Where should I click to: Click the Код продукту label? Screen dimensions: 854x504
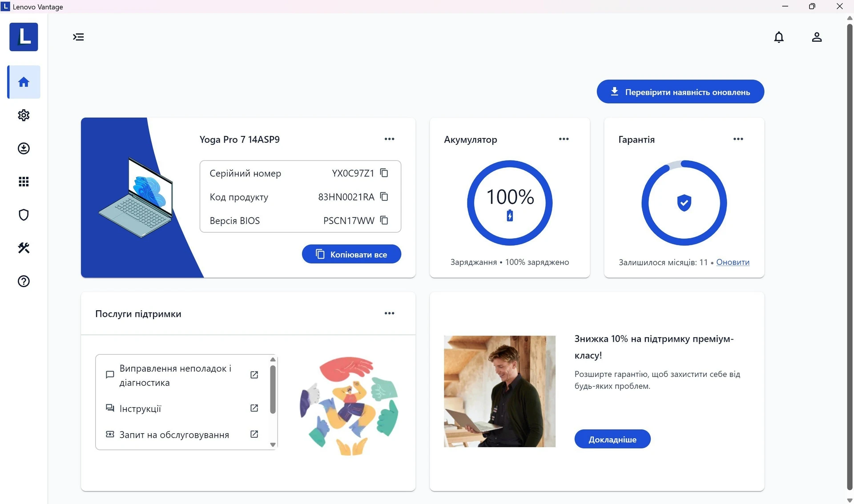239,197
